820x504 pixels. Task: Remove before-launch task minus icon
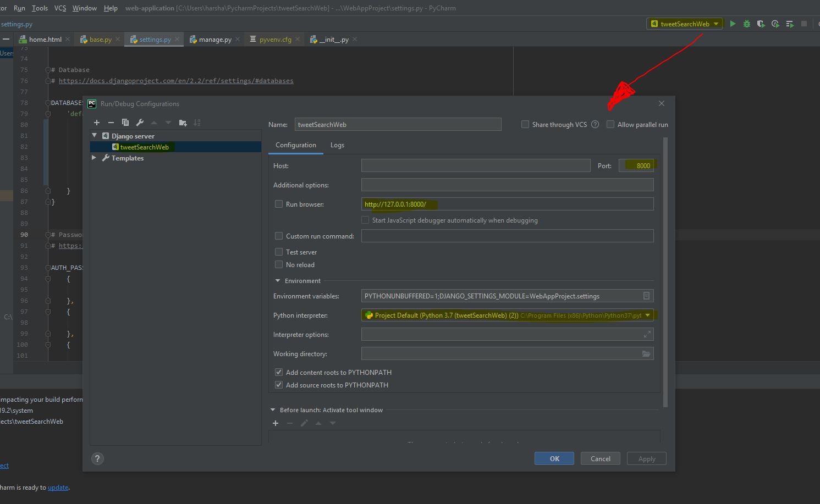tap(290, 423)
